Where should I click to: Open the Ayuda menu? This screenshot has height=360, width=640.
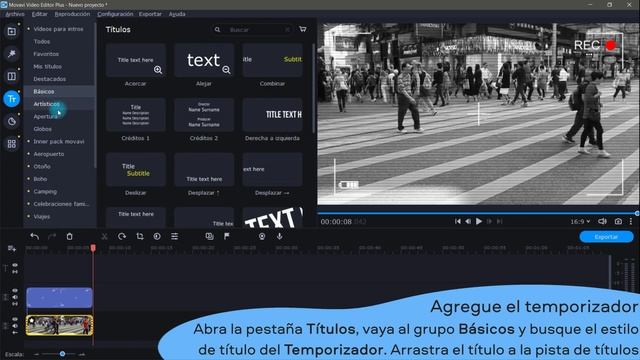point(177,14)
